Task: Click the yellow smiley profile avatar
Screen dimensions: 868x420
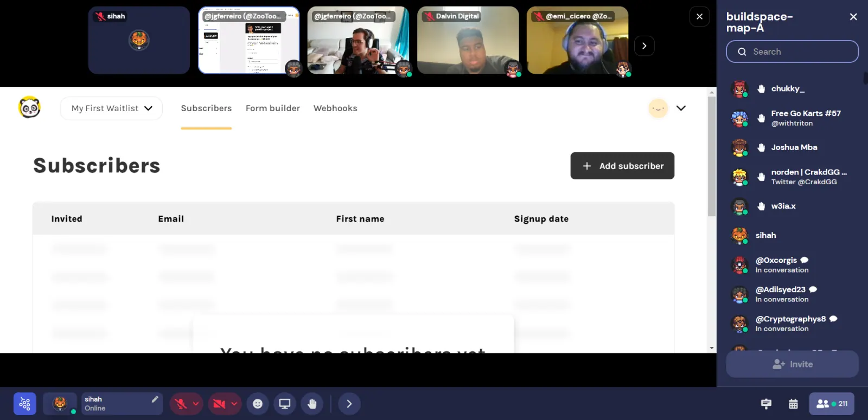Action: pyautogui.click(x=658, y=108)
